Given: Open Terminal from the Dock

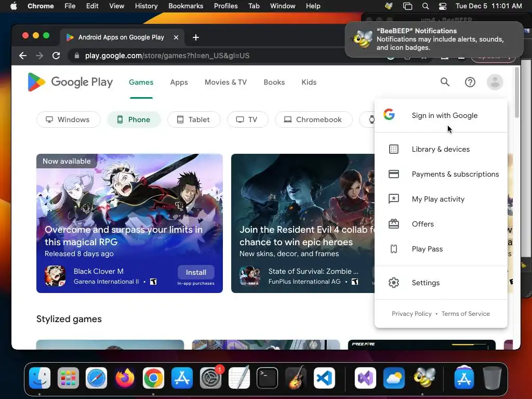Looking at the screenshot, I should tap(267, 378).
